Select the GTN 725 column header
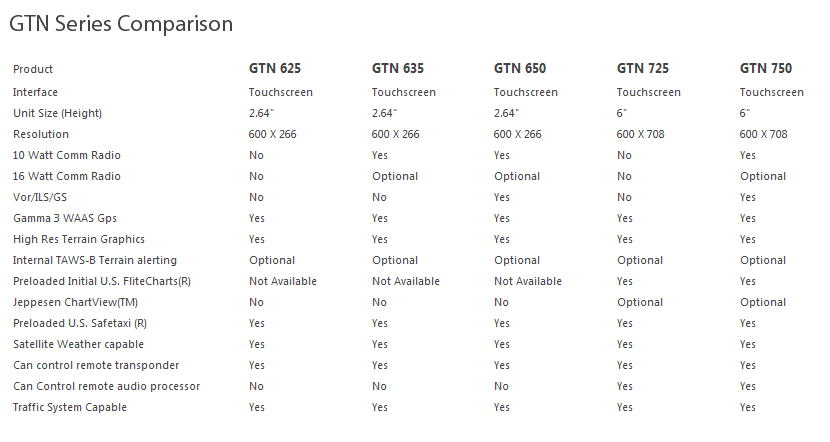 pyautogui.click(x=643, y=68)
